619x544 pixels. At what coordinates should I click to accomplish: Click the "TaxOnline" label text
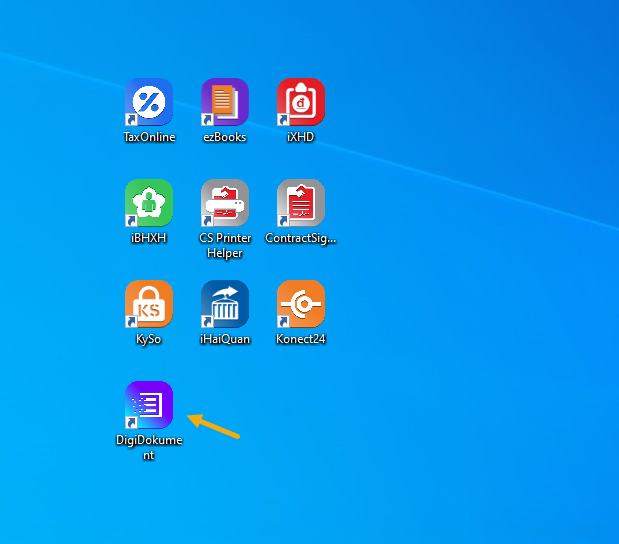[149, 137]
